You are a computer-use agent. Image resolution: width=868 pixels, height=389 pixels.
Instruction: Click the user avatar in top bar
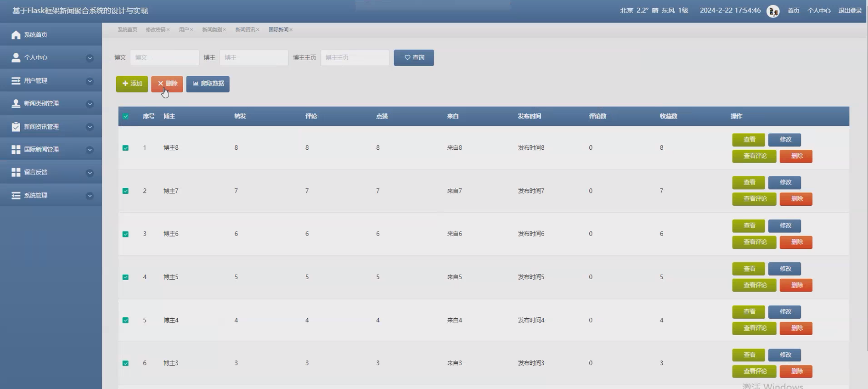[773, 11]
